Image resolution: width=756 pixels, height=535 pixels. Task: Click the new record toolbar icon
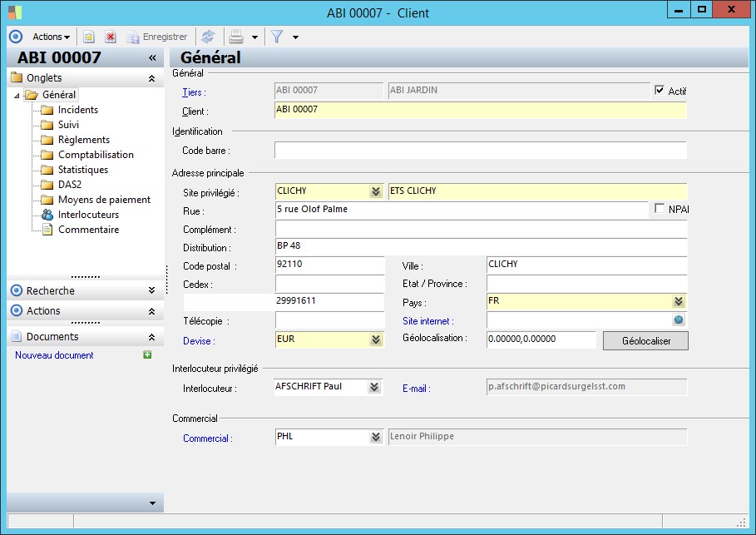click(89, 37)
